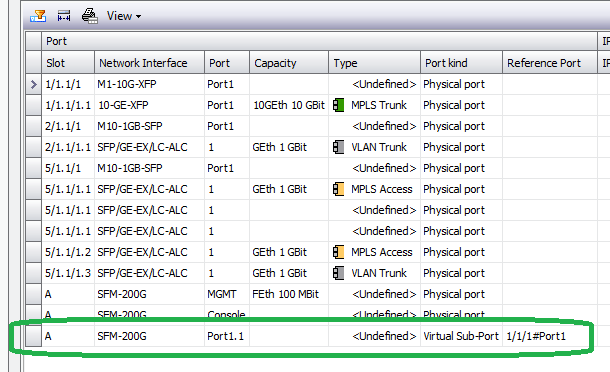Click the Reference Port column header

(x=550, y=63)
